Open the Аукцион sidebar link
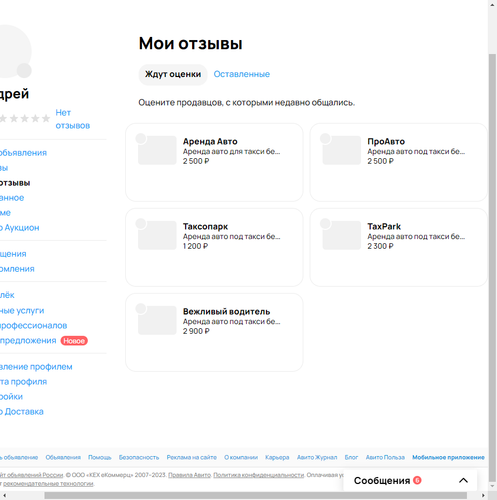The height and width of the screenshot is (500, 497). [x=20, y=228]
